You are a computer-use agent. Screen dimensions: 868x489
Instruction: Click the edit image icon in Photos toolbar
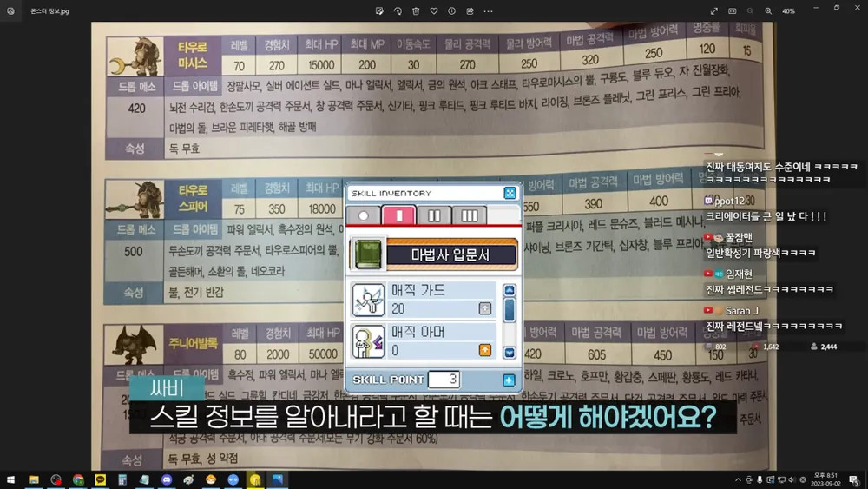click(379, 11)
